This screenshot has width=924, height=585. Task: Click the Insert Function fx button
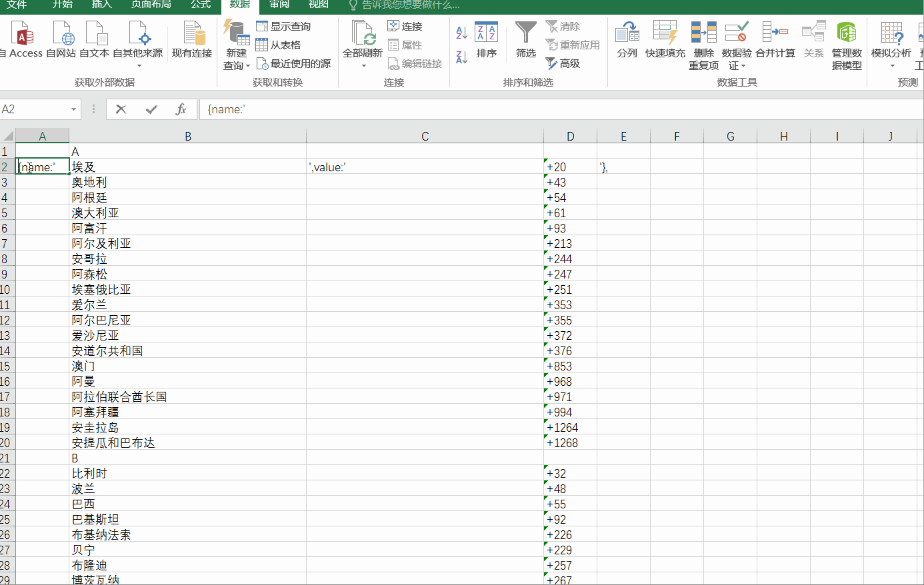click(181, 109)
